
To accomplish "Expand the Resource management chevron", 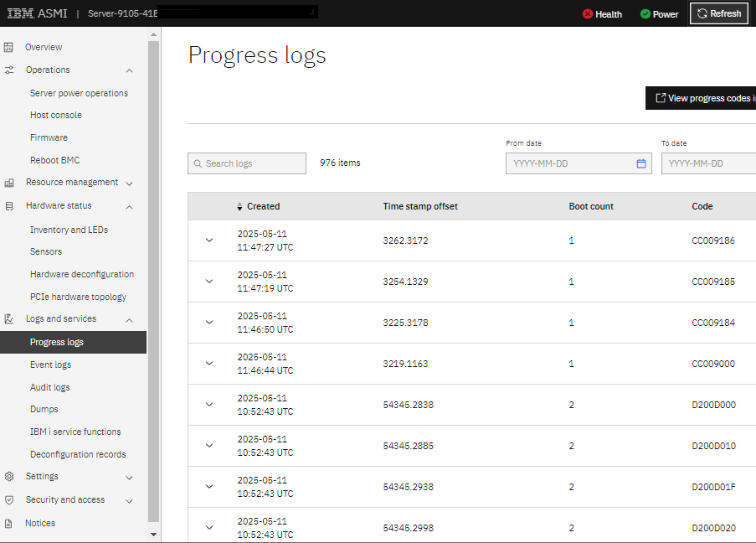I will tap(129, 184).
